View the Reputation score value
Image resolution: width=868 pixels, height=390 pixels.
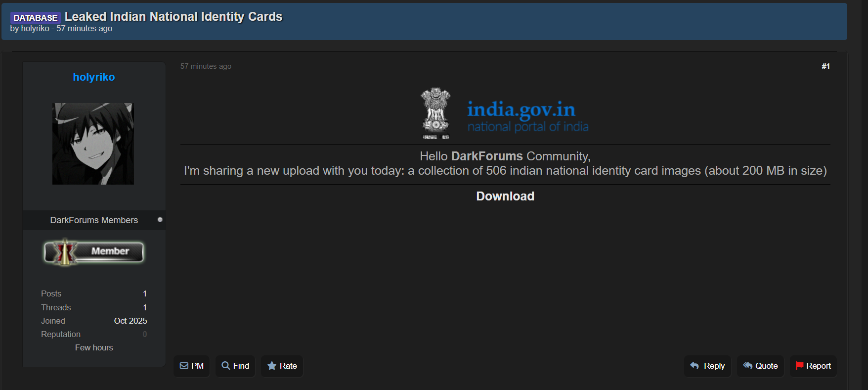coord(145,335)
